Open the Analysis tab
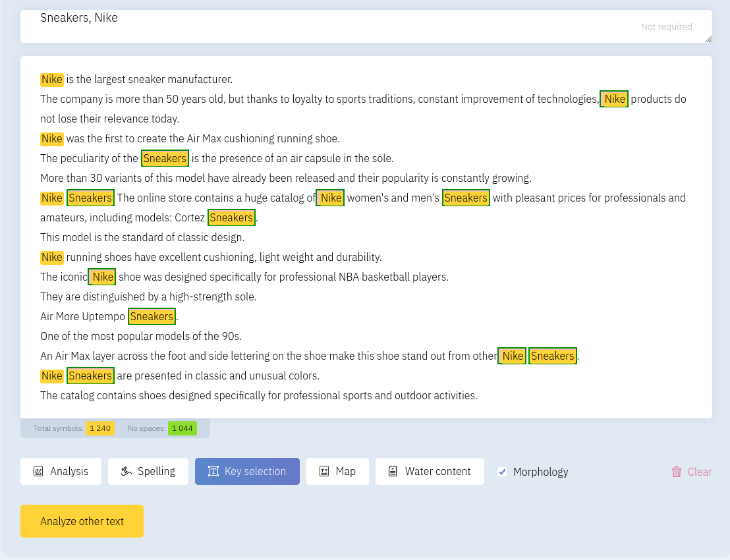Image resolution: width=730 pixels, height=560 pixels. (69, 472)
